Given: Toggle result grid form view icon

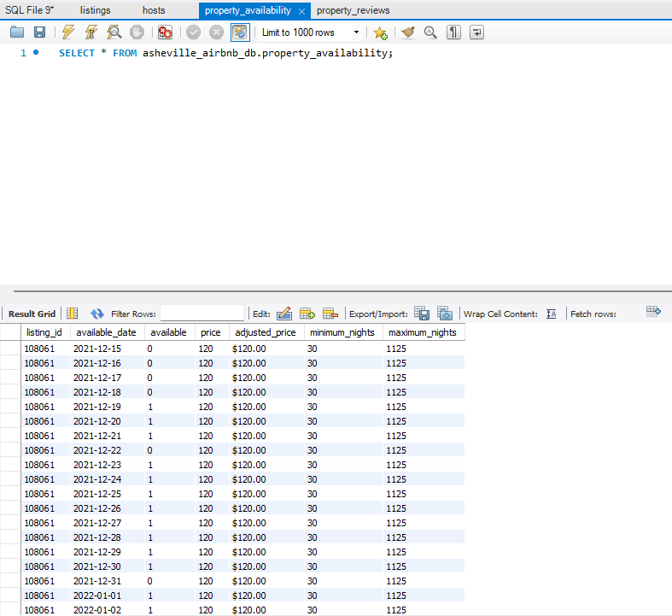Looking at the screenshot, I should (72, 314).
